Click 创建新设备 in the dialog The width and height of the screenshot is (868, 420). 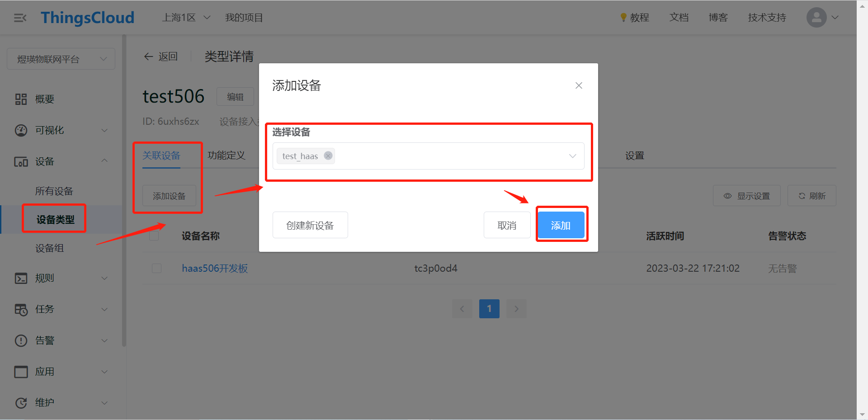[x=310, y=225]
